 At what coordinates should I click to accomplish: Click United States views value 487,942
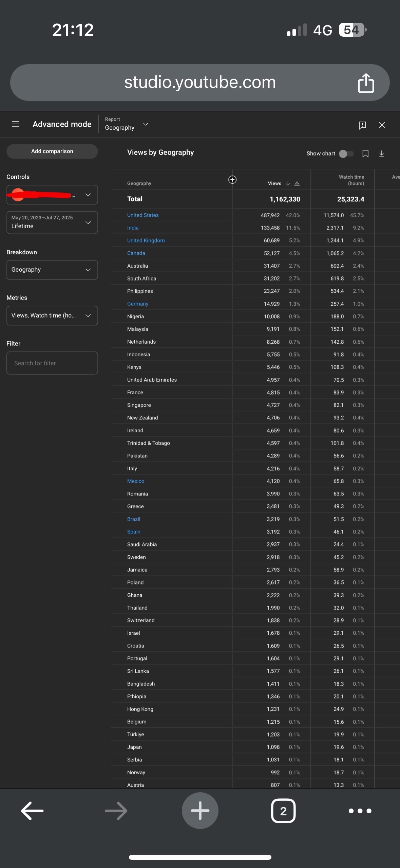[x=270, y=215]
